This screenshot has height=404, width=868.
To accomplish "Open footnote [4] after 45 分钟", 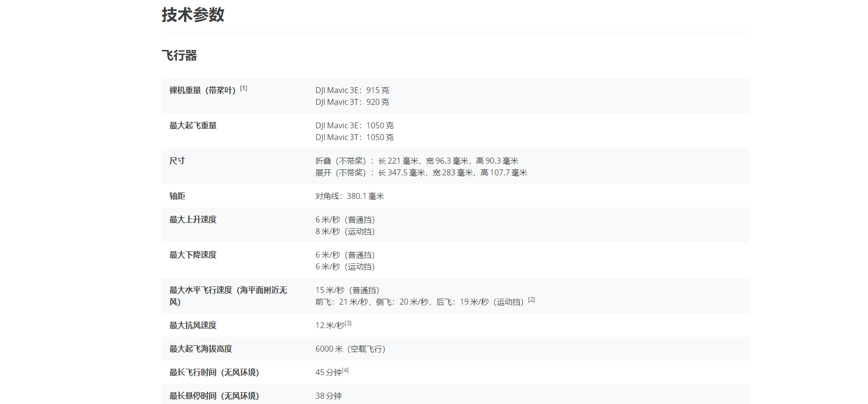I will pyautogui.click(x=345, y=370).
